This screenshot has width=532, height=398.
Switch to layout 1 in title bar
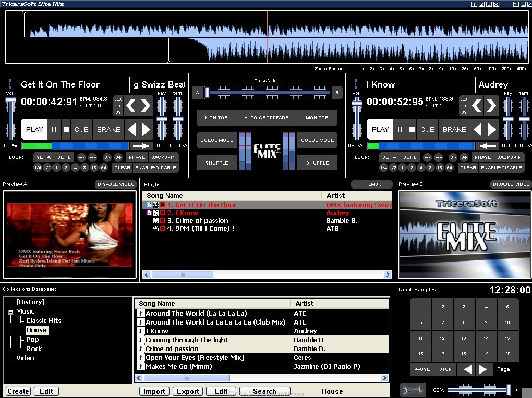tap(474, 4)
